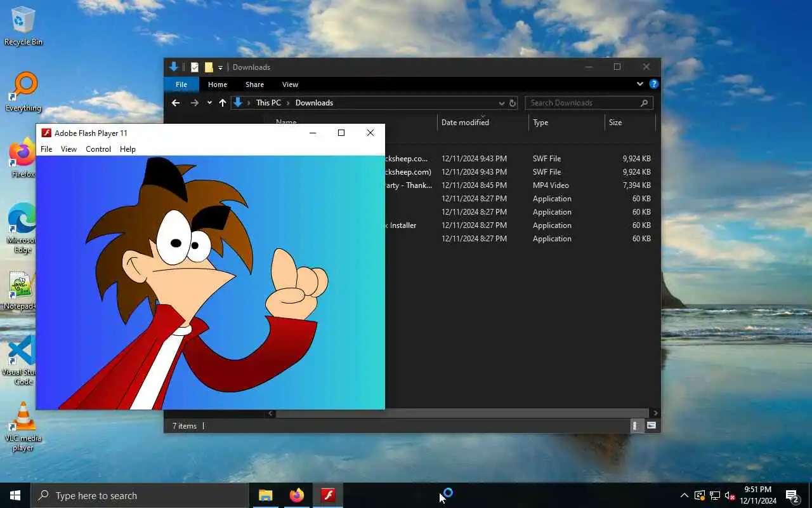Click the Explorer help question mark icon
This screenshot has height=508, width=812.
tap(654, 84)
